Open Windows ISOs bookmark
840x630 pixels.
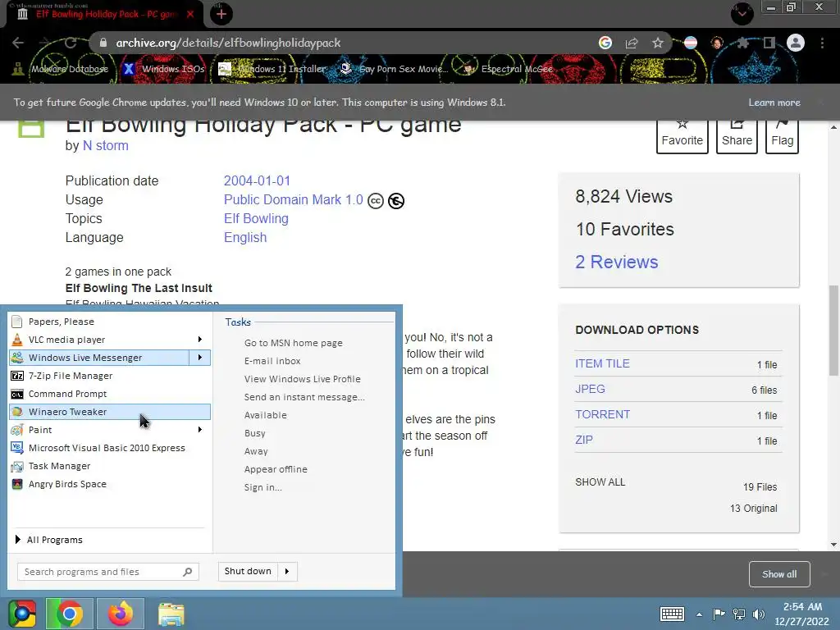tap(164, 69)
